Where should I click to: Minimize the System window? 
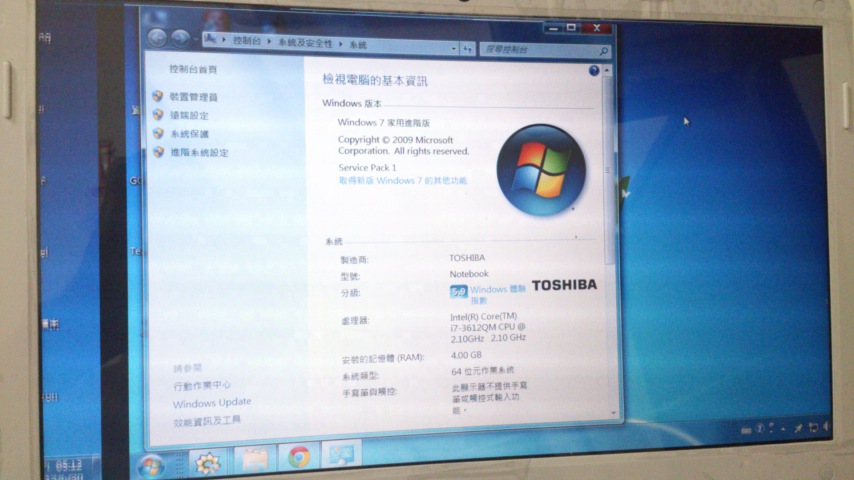click(x=553, y=27)
